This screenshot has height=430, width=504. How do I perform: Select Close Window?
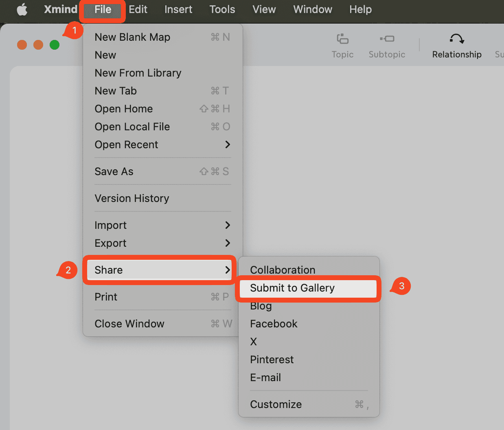(x=163, y=324)
